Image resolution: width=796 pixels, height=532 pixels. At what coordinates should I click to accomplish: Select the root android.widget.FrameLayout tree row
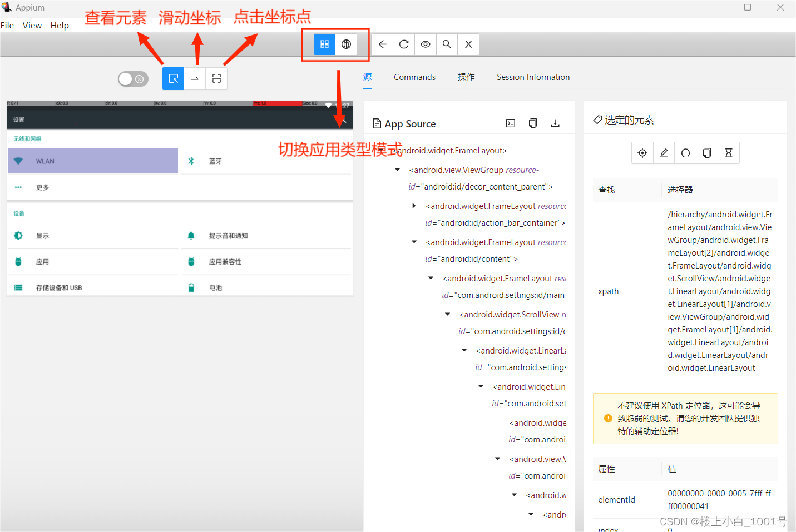click(449, 151)
